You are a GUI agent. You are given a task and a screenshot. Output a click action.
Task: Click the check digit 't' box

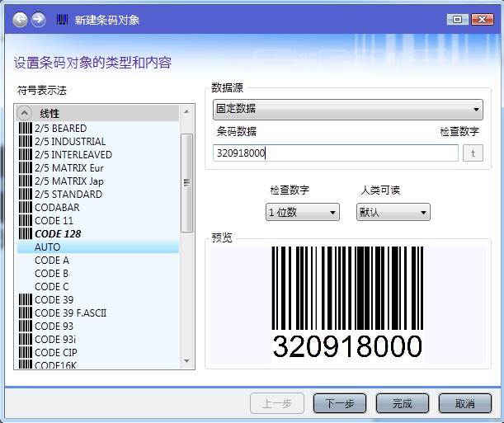(x=473, y=153)
